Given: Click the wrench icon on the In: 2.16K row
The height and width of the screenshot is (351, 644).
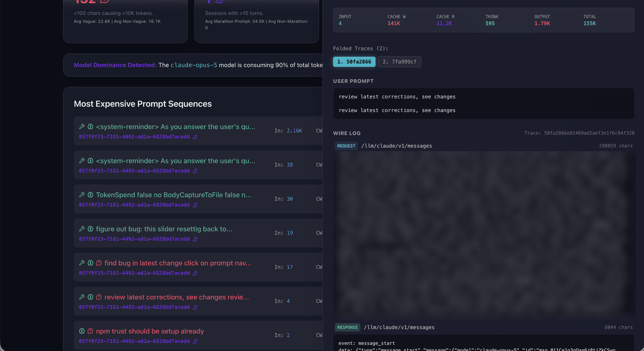Looking at the screenshot, I should (x=82, y=127).
